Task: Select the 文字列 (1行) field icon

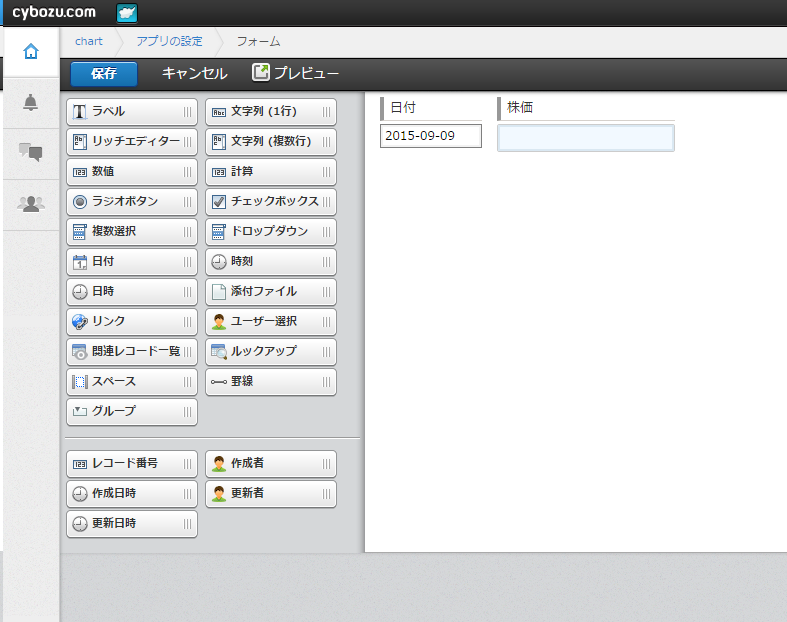Action: 219,112
